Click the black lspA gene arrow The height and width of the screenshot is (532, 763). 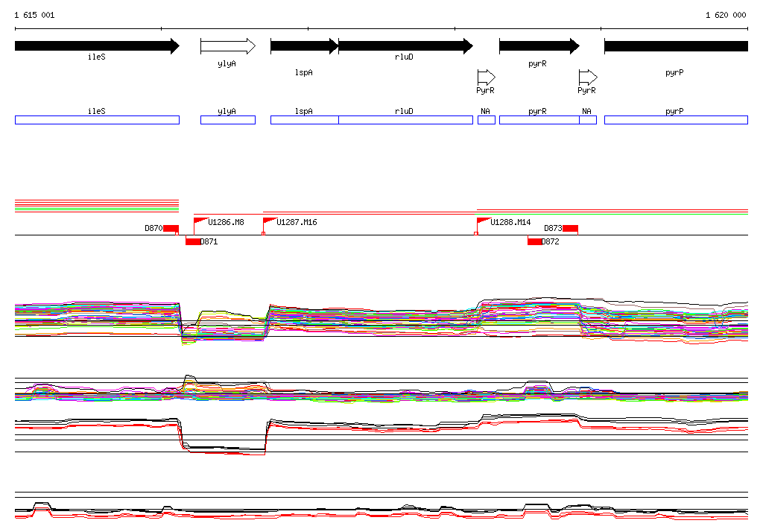(305, 46)
